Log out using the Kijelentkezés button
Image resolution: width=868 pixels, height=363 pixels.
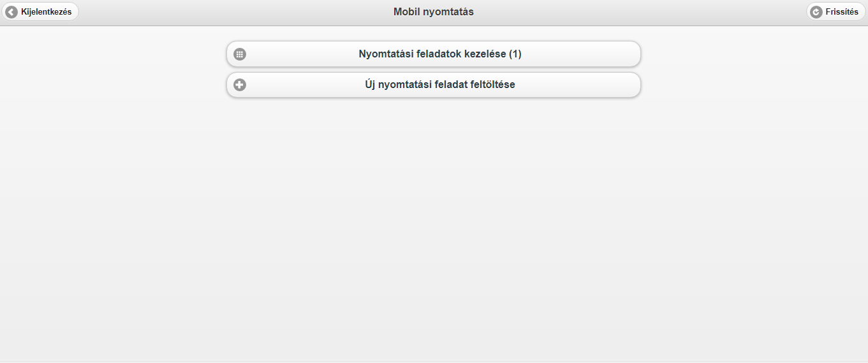point(40,12)
